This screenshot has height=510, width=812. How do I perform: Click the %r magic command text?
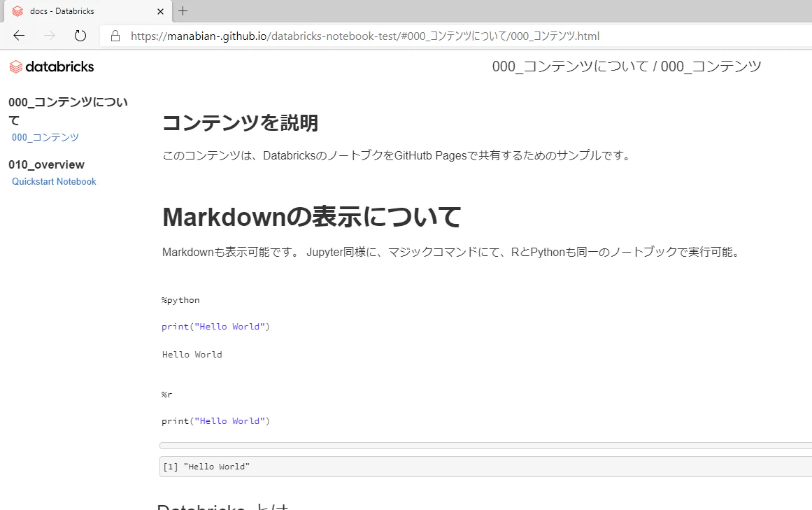click(x=166, y=395)
